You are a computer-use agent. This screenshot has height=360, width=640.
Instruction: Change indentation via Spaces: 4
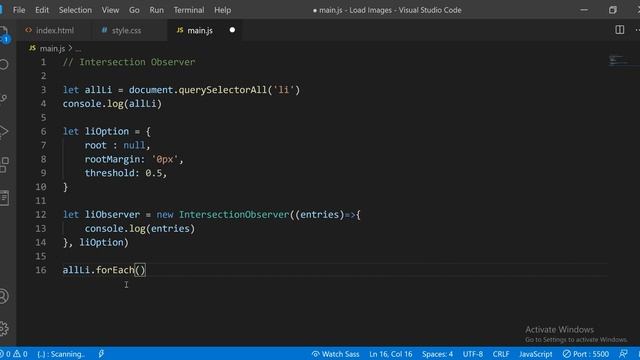coord(437,354)
